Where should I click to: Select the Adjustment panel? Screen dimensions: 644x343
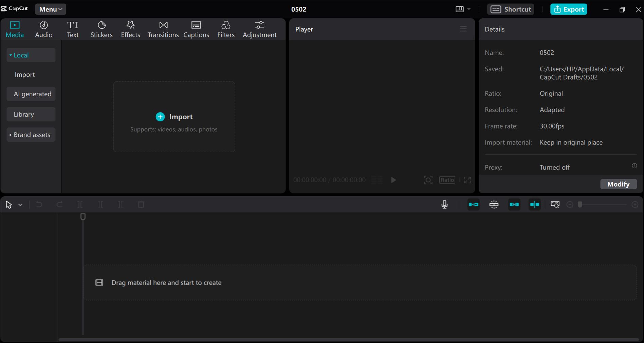[x=259, y=29]
